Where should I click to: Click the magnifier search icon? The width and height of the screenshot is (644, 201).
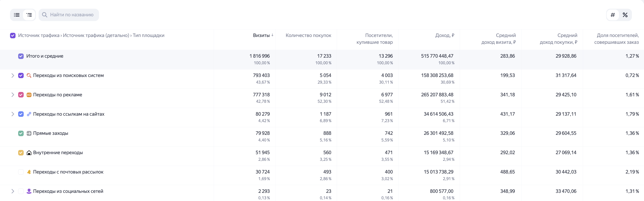44,15
